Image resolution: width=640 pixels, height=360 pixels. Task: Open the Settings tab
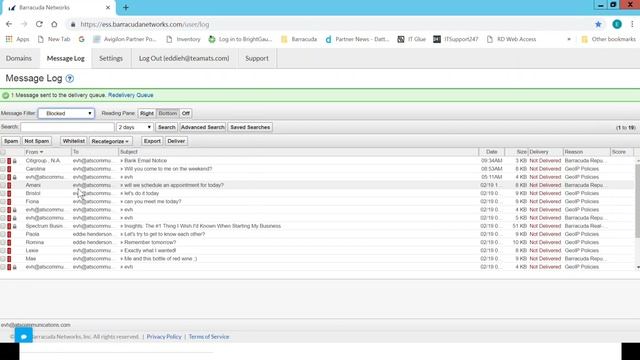[111, 58]
